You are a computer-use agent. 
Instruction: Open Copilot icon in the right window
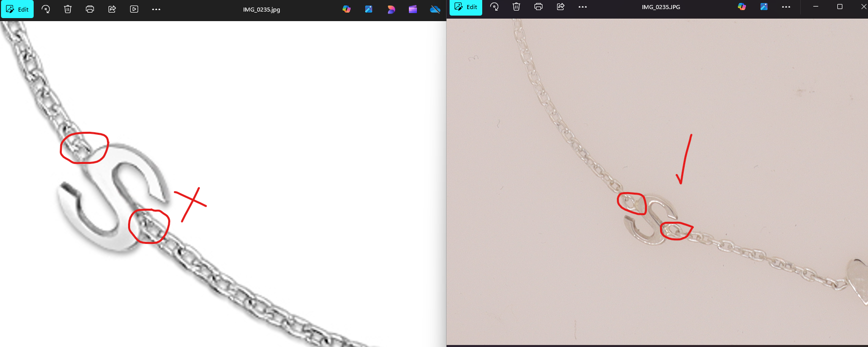(742, 7)
